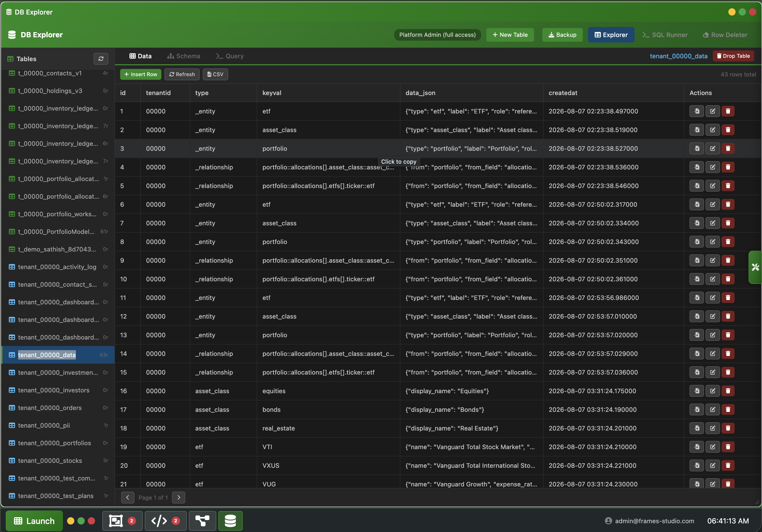Click the Launch button in taskbar
This screenshot has height=532, width=762.
[34, 521]
